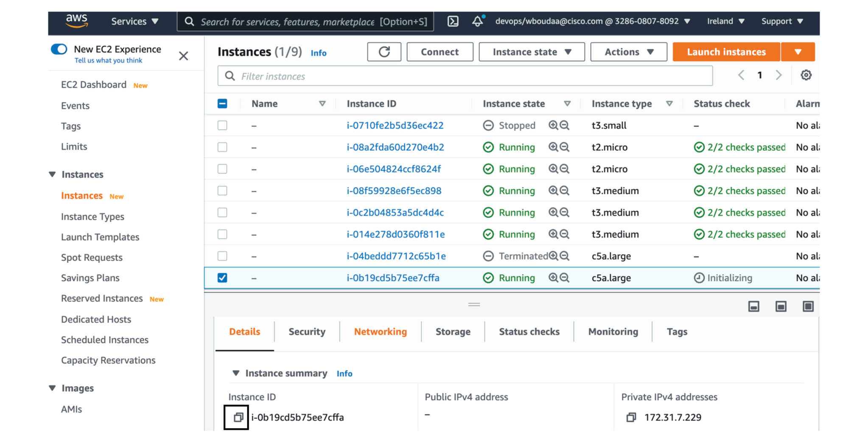This screenshot has height=443, width=868.
Task: Switch to the Monitoring tab
Action: point(613,332)
